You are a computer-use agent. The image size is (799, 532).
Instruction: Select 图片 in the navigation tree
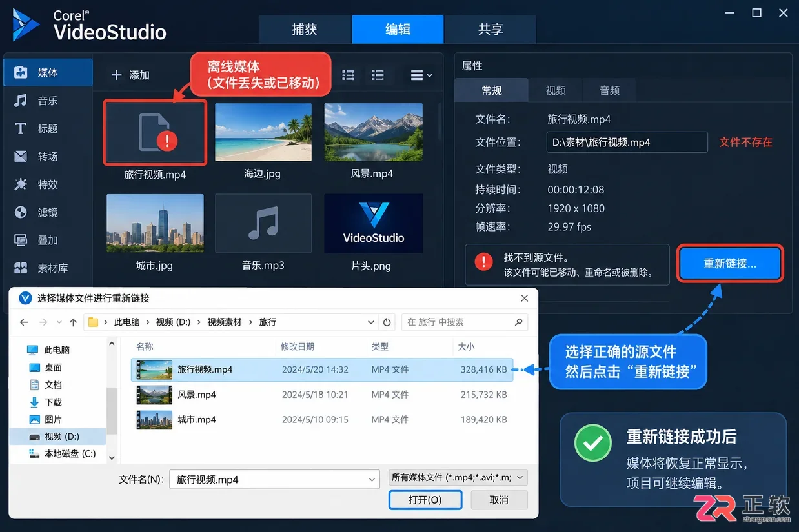pyautogui.click(x=53, y=419)
